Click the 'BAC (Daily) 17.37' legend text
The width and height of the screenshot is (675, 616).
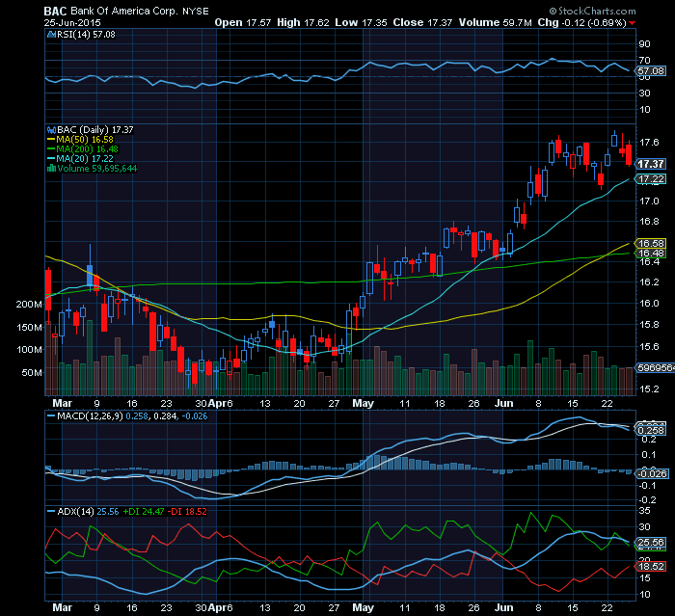coord(95,130)
